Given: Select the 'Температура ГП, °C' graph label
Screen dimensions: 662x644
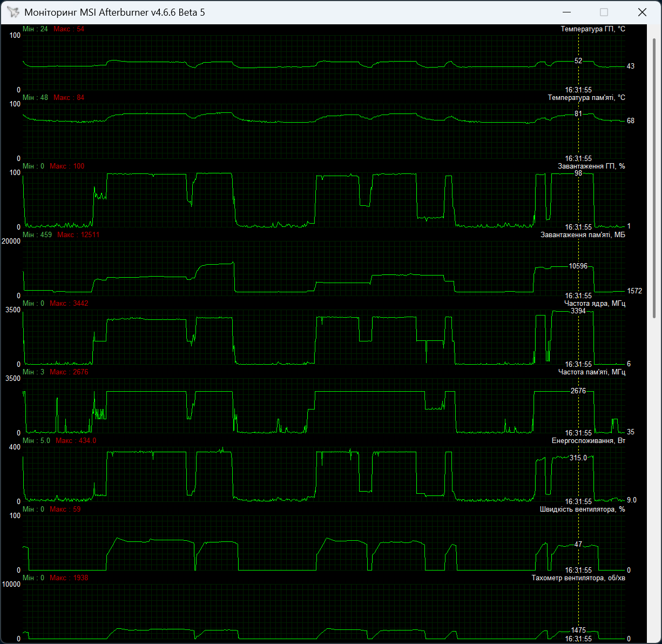Looking at the screenshot, I should coord(593,29).
